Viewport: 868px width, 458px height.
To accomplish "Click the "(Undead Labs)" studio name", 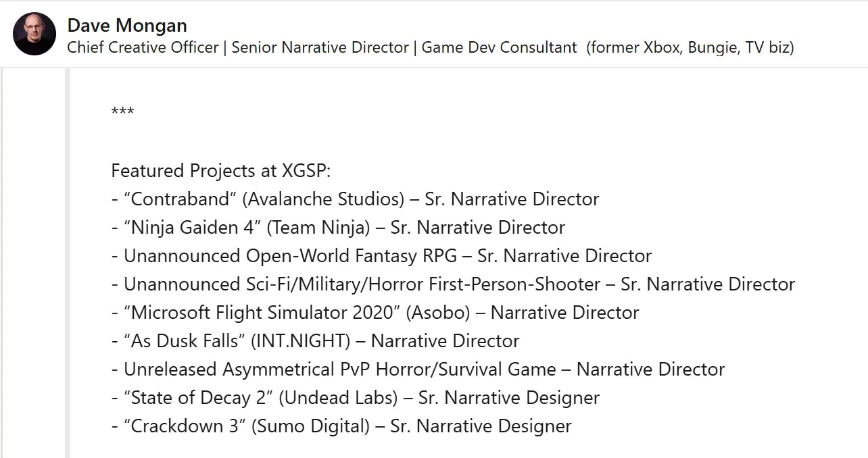I will coord(337,398).
